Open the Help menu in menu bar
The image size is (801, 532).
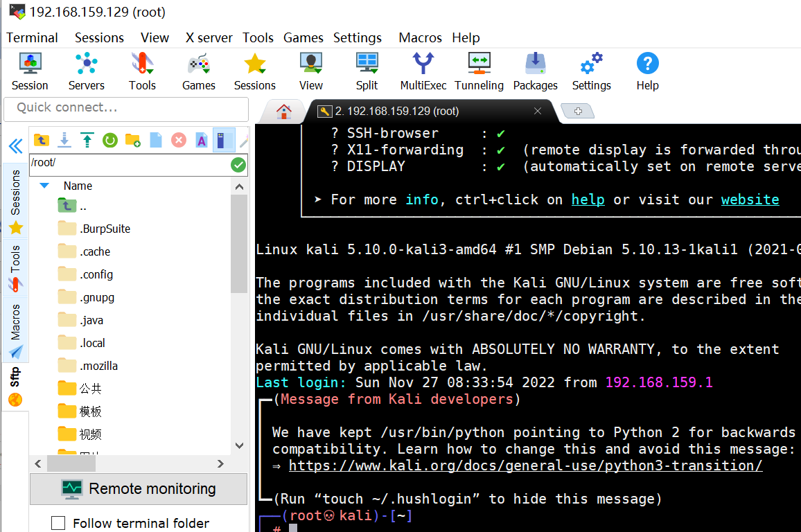466,38
